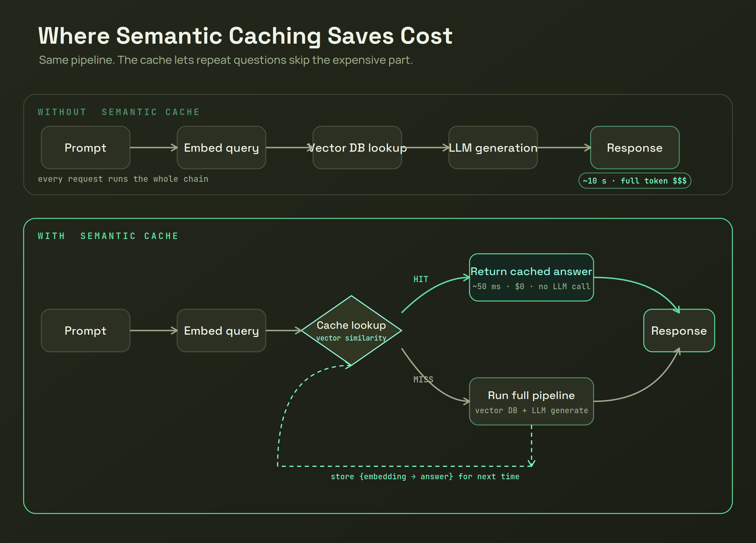This screenshot has width=756, height=543.
Task: Click the '~10 s · full token $$$' badge
Action: tap(635, 181)
